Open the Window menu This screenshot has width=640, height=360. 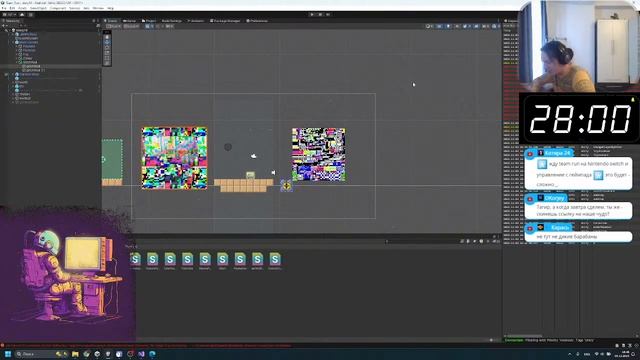coord(98,8)
